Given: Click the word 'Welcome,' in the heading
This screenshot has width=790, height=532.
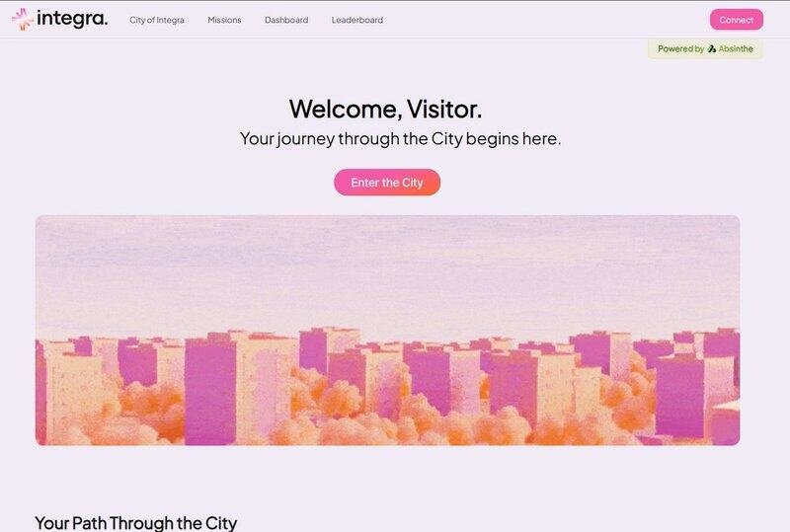Looking at the screenshot, I should 346,109.
